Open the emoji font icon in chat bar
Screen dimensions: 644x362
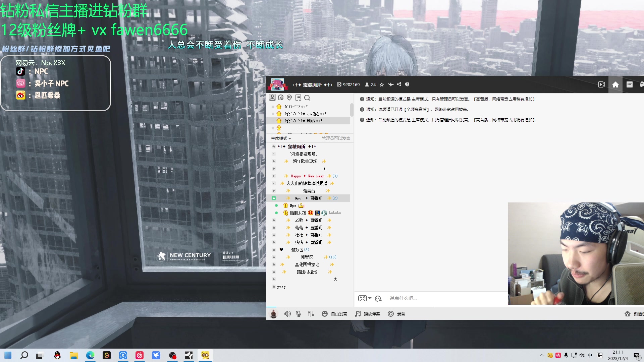click(x=378, y=299)
